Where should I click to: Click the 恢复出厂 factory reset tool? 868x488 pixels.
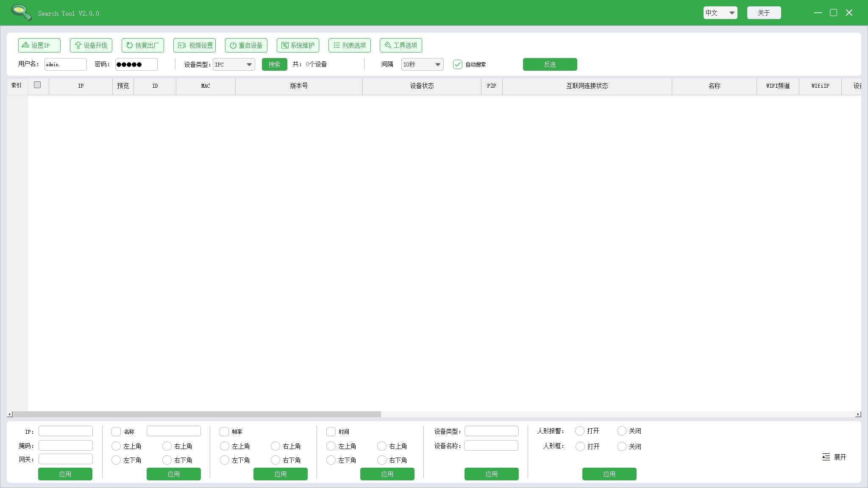[142, 45]
